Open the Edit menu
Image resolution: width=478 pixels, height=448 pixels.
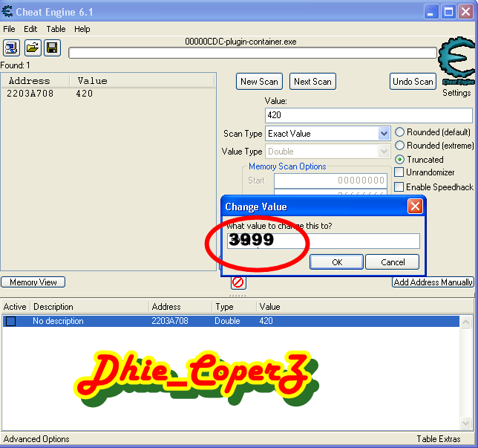30,29
